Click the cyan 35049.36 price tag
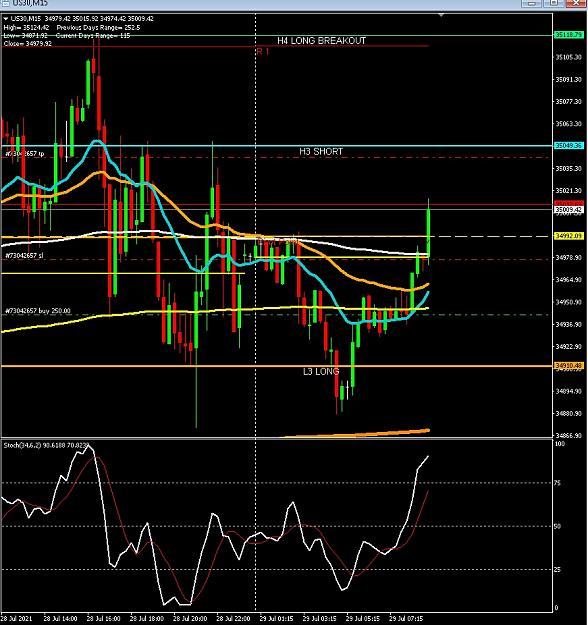This screenshot has width=588, height=625. click(x=569, y=145)
